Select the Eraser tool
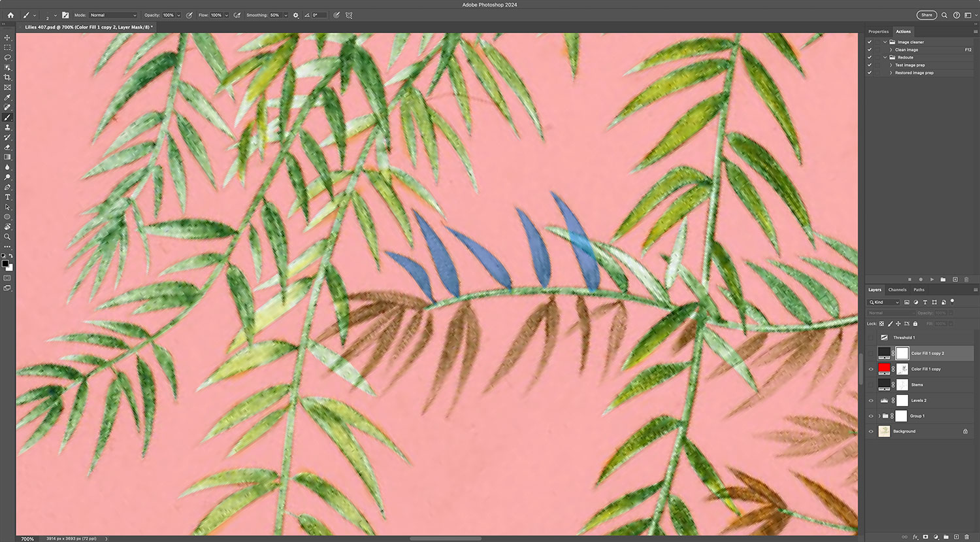This screenshot has width=980, height=542. pyautogui.click(x=7, y=147)
